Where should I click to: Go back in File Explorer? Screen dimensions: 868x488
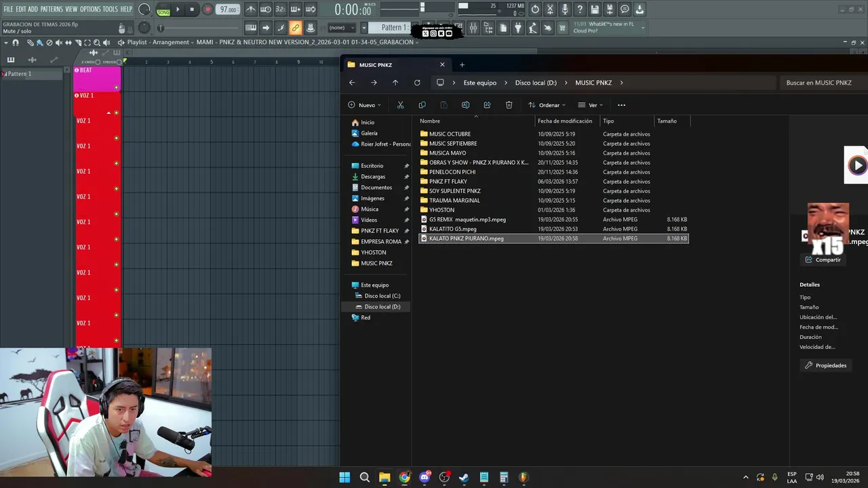tap(352, 83)
